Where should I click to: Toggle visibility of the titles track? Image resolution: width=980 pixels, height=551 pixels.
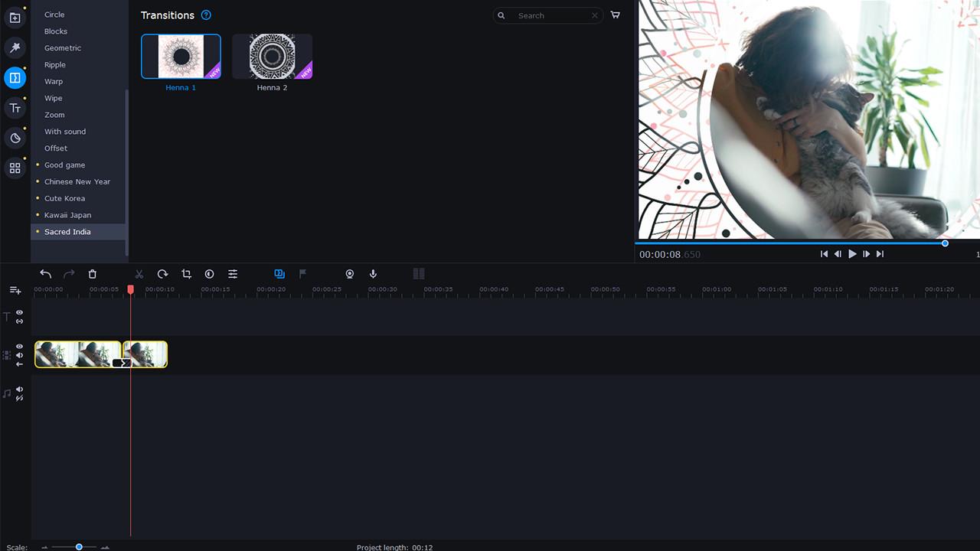(x=19, y=313)
